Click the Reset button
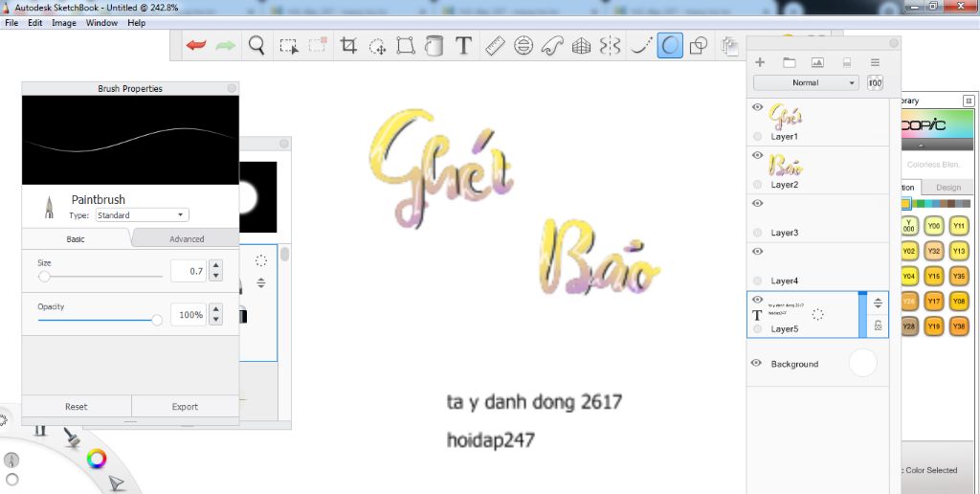This screenshot has height=494, width=980. click(77, 407)
